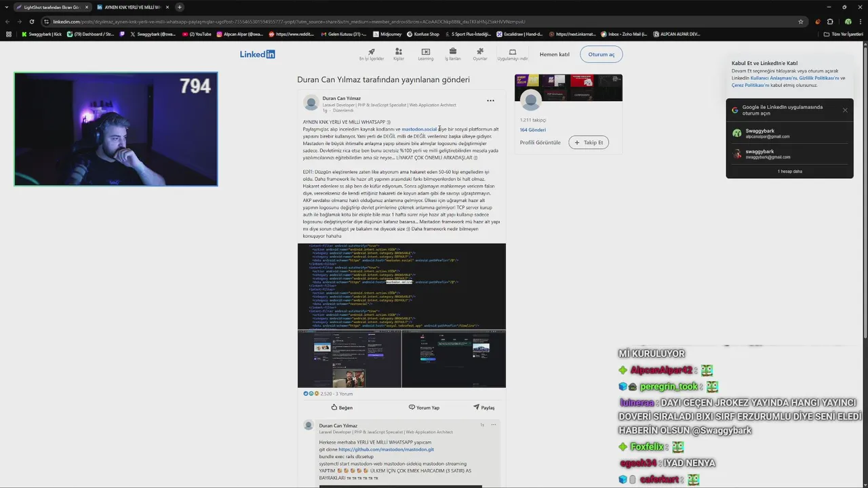The image size is (868, 488).
Task: Click the 164 Gönderi link
Action: [532, 129]
